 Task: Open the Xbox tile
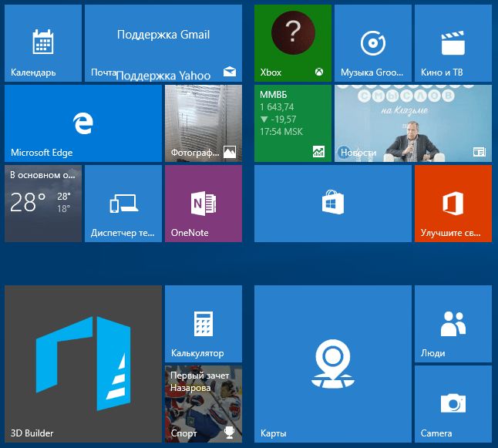(x=292, y=43)
